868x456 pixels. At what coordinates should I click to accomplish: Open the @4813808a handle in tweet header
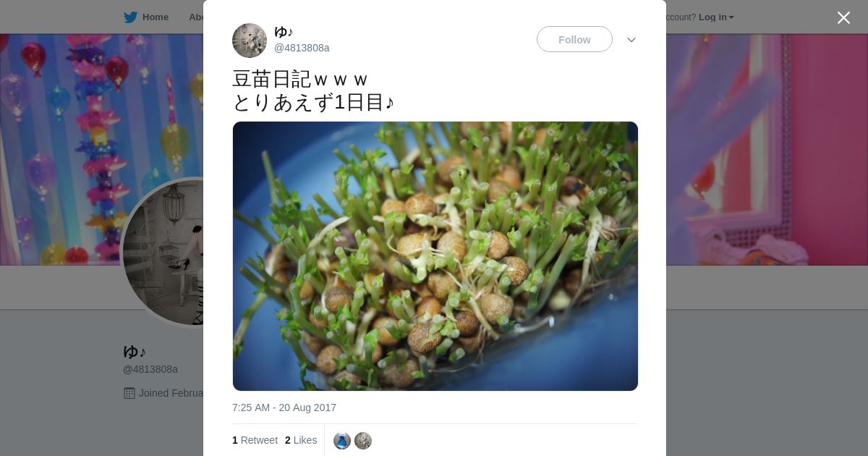pos(302,48)
